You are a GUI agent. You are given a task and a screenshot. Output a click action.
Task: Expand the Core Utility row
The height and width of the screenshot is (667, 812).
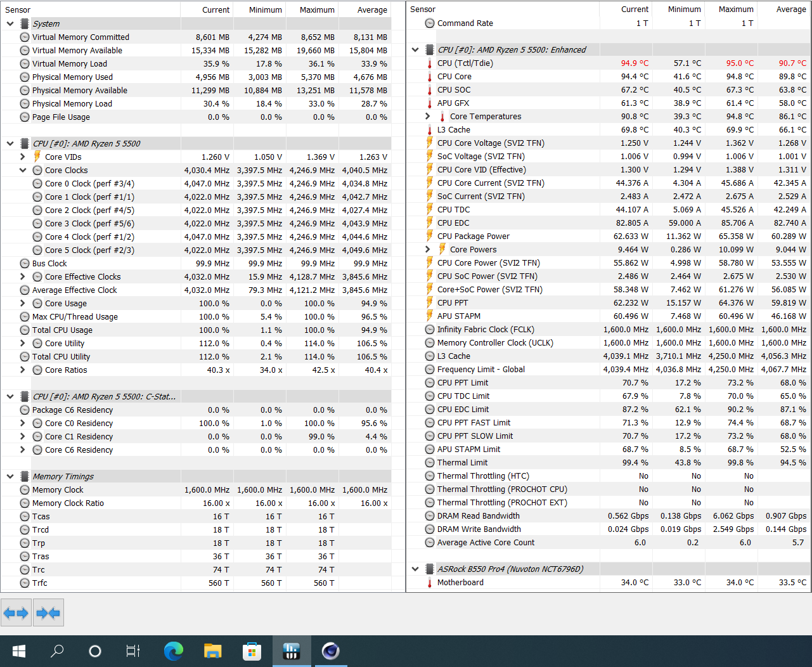click(23, 343)
